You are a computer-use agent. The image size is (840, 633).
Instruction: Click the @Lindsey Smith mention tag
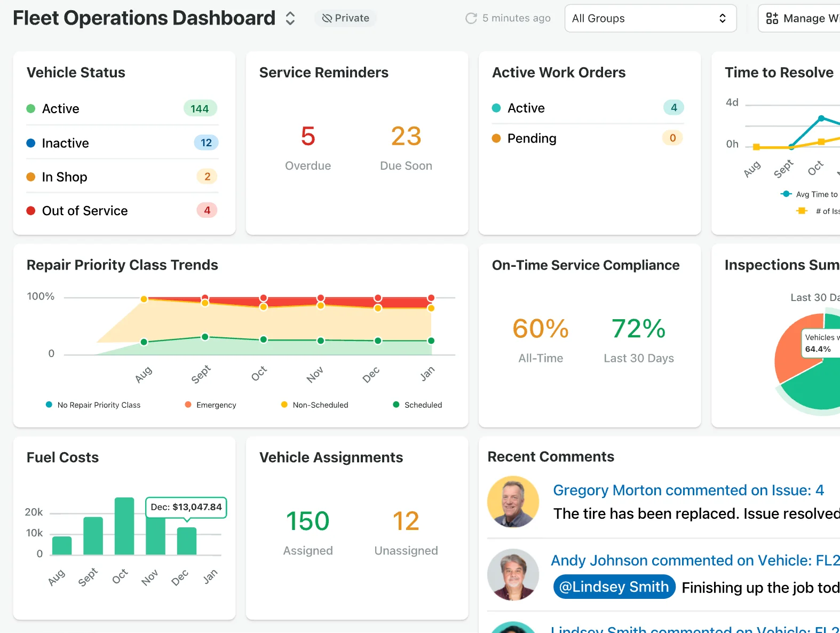coord(614,587)
